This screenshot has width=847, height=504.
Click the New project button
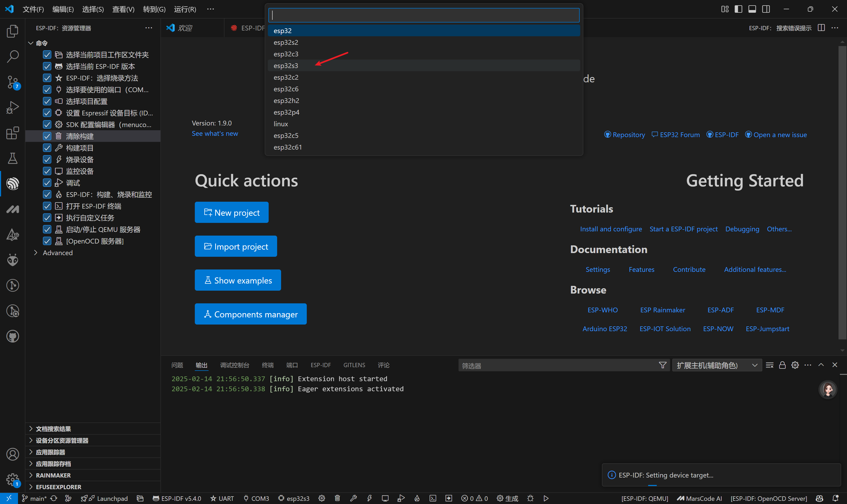232,213
